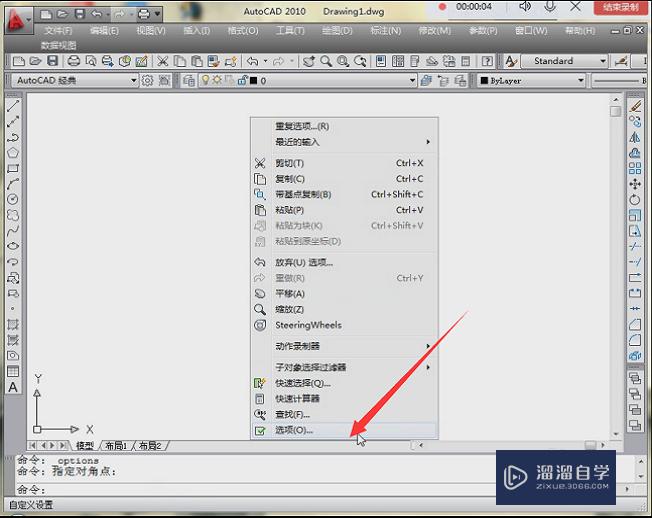652x518 pixels.
Task: Expand the 最近的输入 submenu
Action: tap(345, 142)
